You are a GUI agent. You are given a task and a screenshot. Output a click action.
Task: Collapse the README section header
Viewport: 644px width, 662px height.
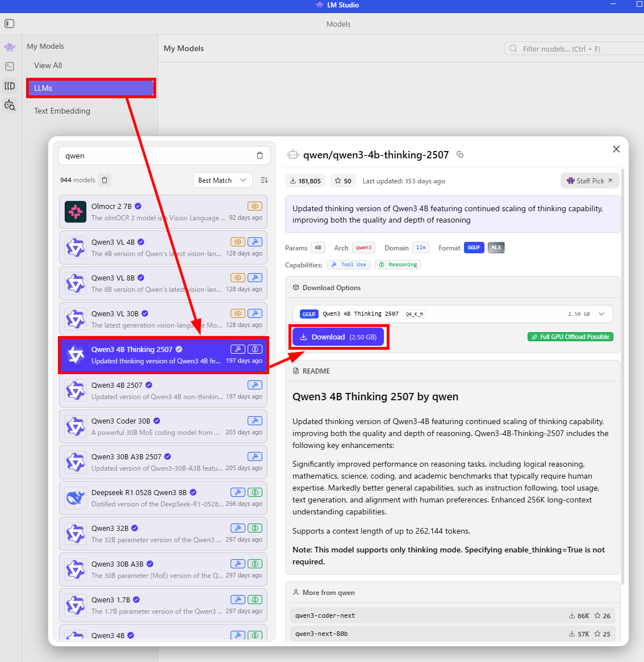tap(316, 371)
